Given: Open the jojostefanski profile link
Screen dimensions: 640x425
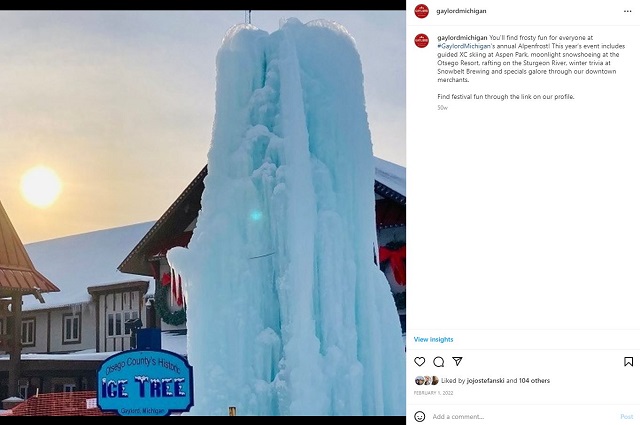Looking at the screenshot, I should click(485, 380).
